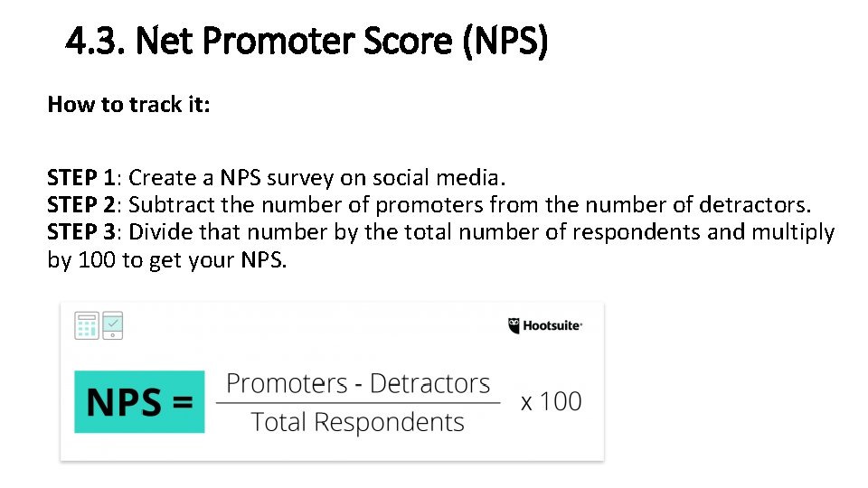The image size is (868, 488).
Task: Click the STEP 1 label
Action: pyautogui.click(x=81, y=176)
